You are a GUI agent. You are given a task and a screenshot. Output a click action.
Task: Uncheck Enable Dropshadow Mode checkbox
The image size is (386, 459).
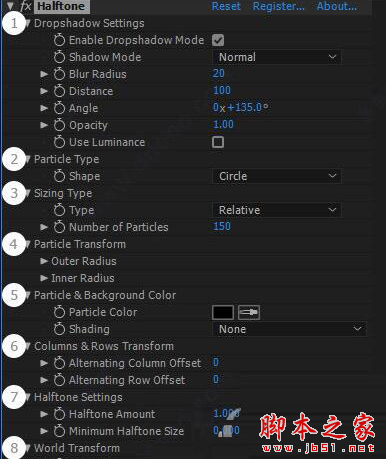[x=218, y=40]
